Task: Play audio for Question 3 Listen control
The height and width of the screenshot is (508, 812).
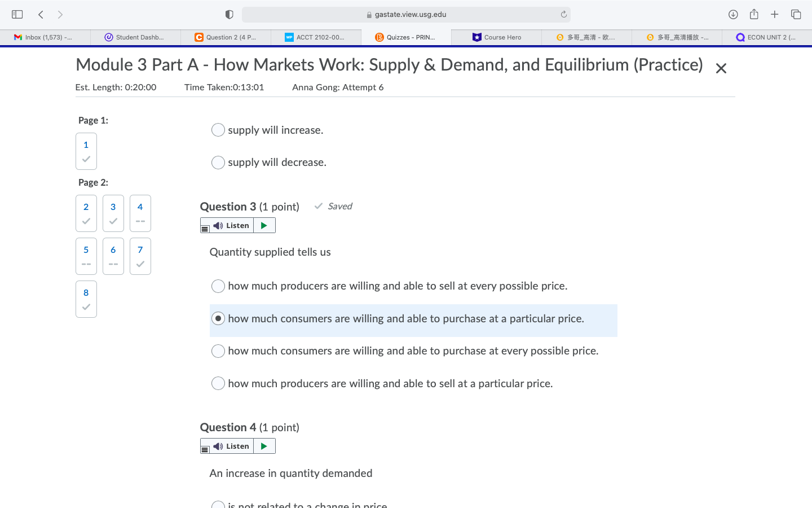Action: click(263, 225)
